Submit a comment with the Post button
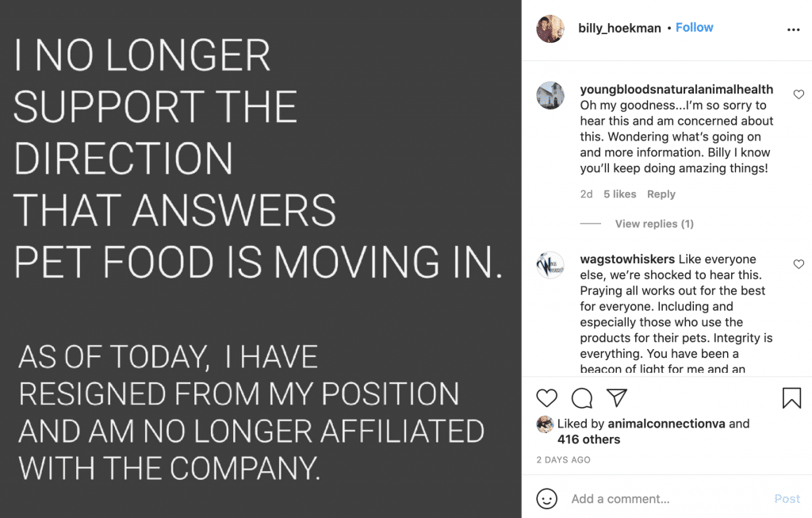The image size is (812, 518). [x=787, y=499]
